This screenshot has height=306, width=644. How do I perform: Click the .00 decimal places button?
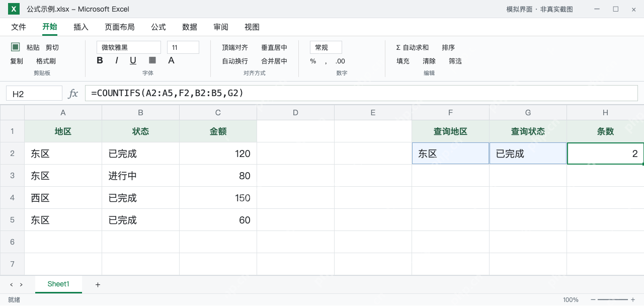(340, 61)
